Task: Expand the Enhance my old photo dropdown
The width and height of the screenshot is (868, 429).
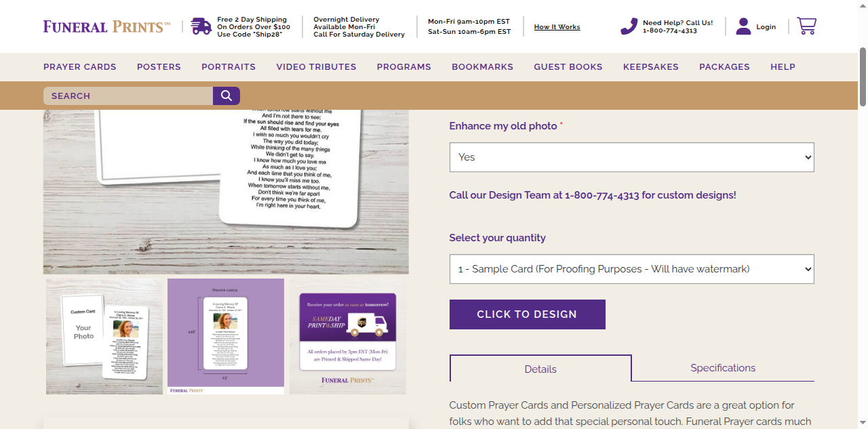Action: pos(631,157)
